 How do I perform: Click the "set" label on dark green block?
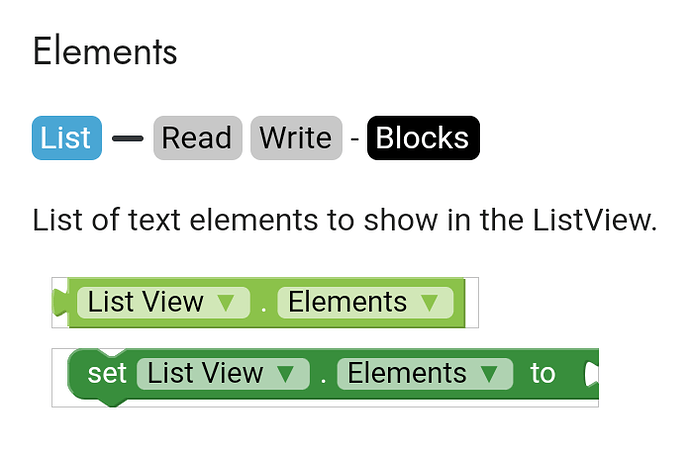[107, 374]
